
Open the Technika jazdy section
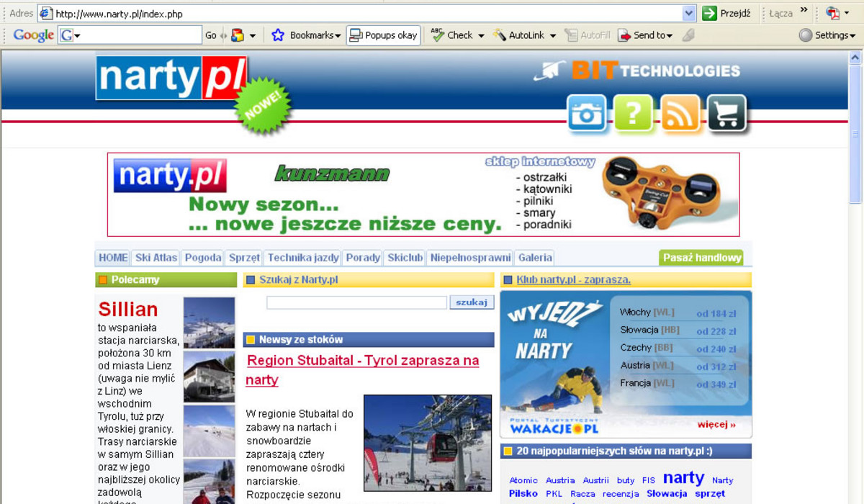point(302,257)
